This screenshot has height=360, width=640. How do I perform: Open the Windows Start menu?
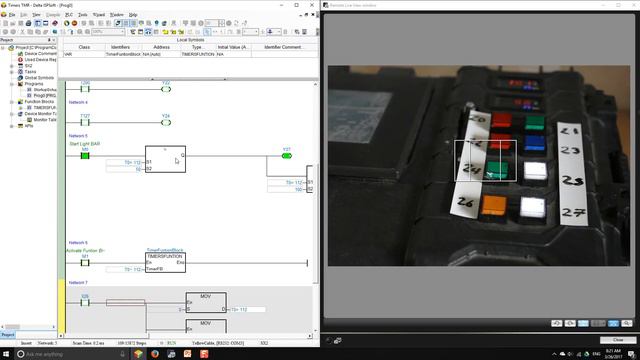click(6, 354)
